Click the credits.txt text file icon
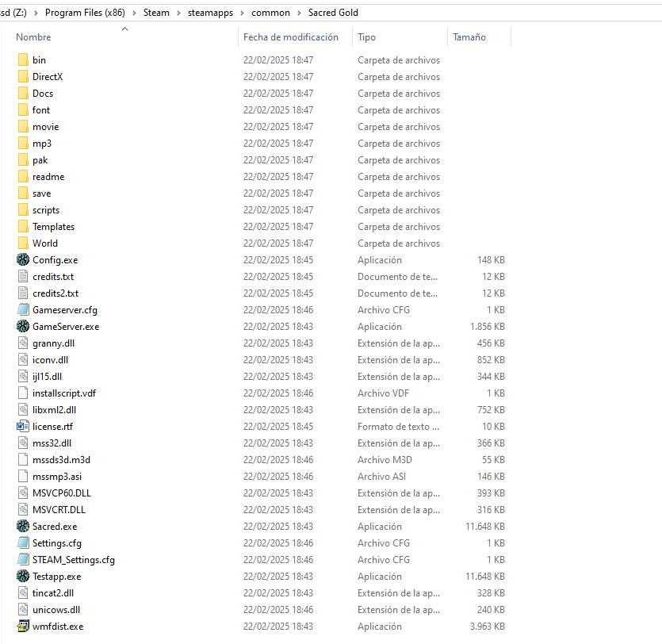The width and height of the screenshot is (662, 644). (x=23, y=277)
